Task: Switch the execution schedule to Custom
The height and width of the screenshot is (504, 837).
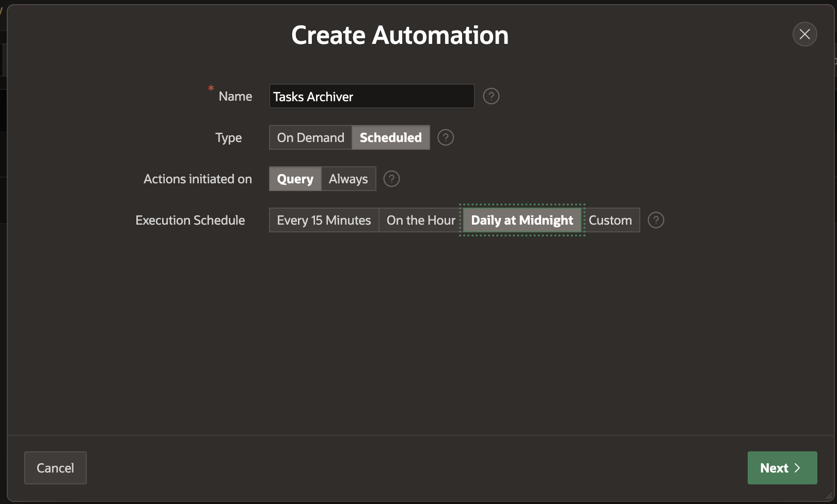Action: [x=610, y=220]
